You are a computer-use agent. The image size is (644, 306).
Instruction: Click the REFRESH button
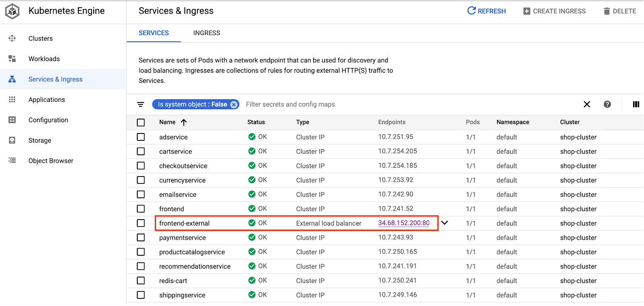coord(487,11)
